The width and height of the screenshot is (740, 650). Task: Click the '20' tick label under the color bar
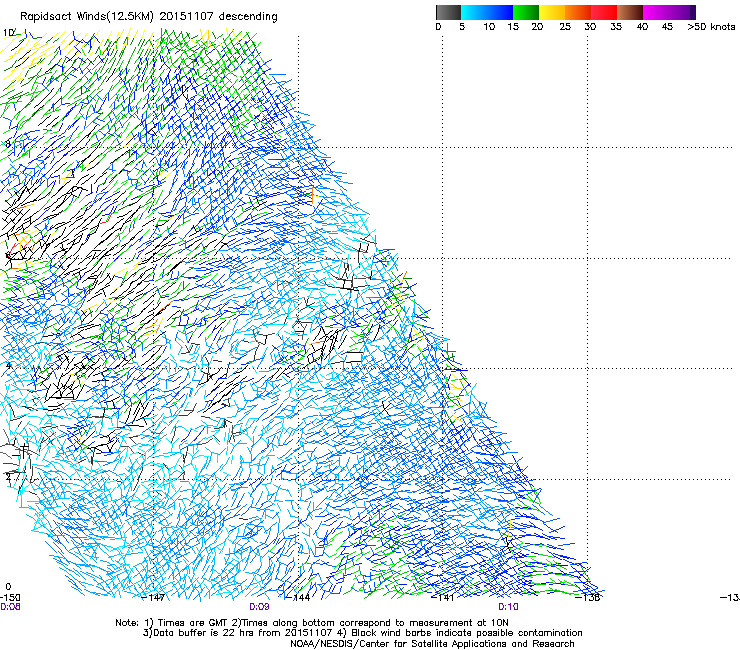coord(537,27)
